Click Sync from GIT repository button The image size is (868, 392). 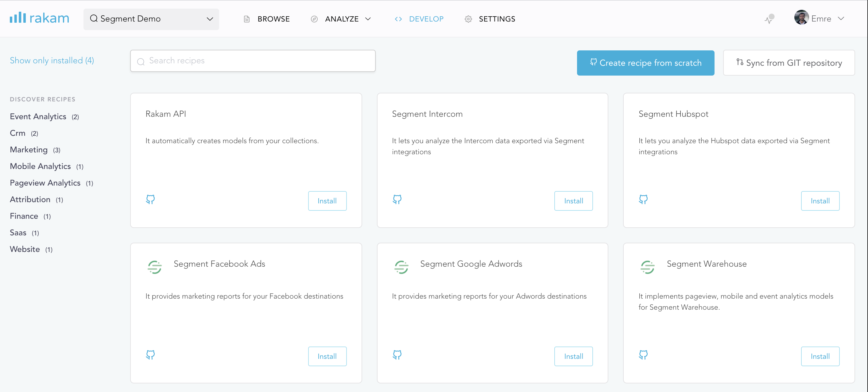tap(789, 63)
